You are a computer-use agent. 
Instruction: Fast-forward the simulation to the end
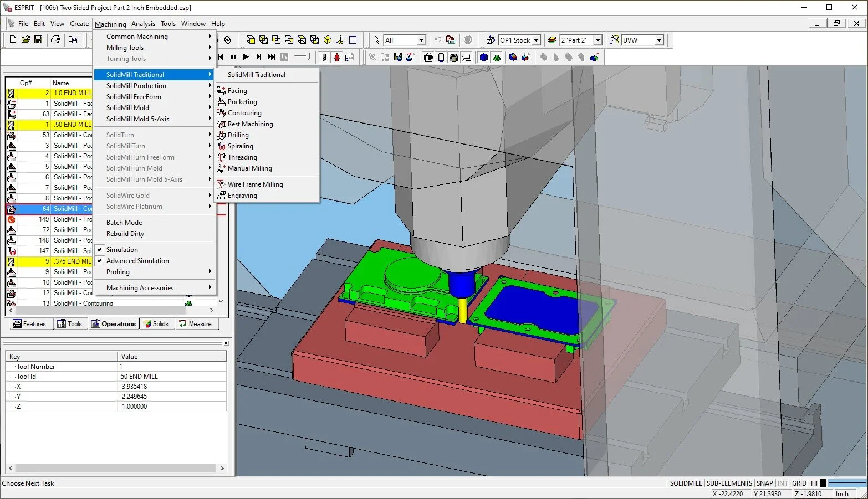pos(271,57)
